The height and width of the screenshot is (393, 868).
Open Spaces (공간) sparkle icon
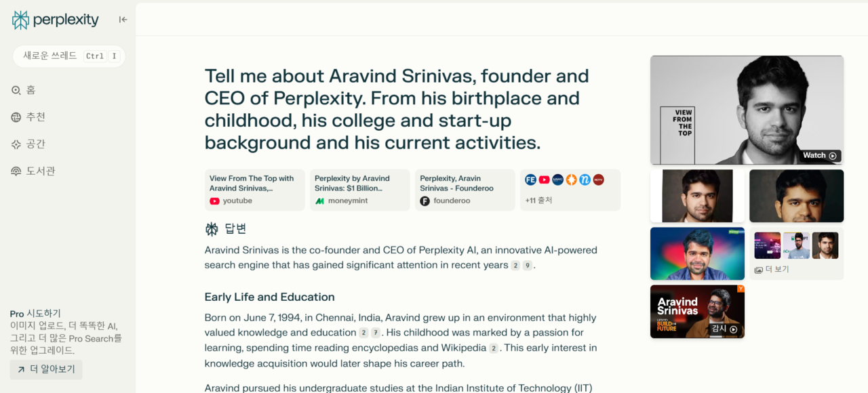pos(16,144)
